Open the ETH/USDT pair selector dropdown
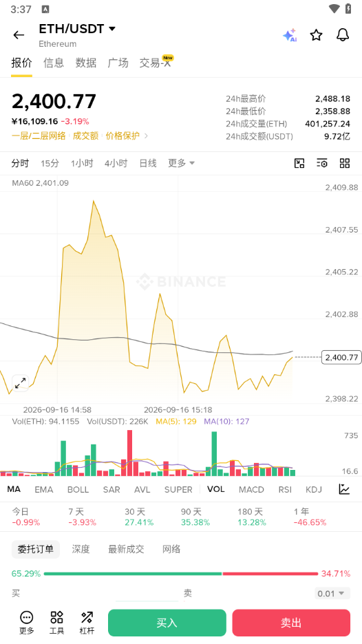 point(77,29)
